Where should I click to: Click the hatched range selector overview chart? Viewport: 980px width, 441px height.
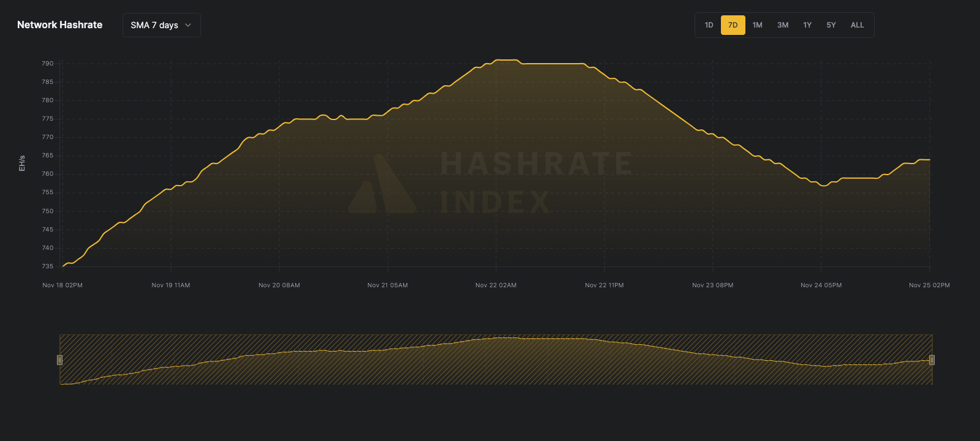tap(496, 360)
